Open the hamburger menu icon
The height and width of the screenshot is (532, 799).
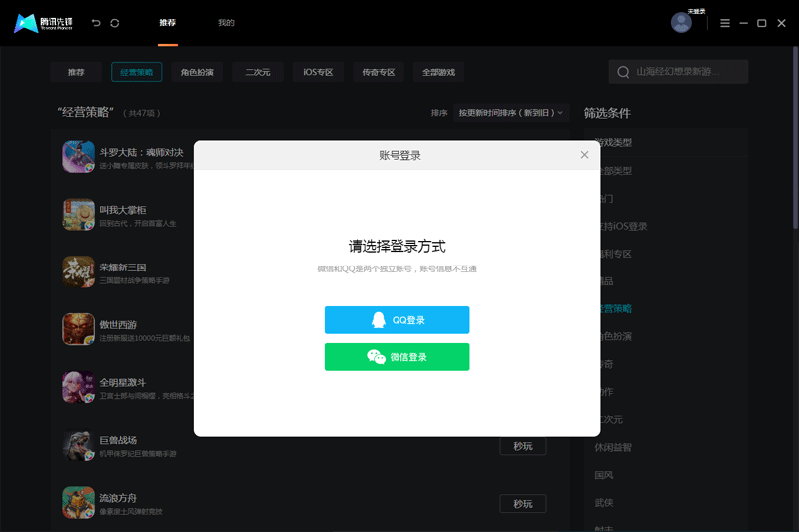point(725,23)
